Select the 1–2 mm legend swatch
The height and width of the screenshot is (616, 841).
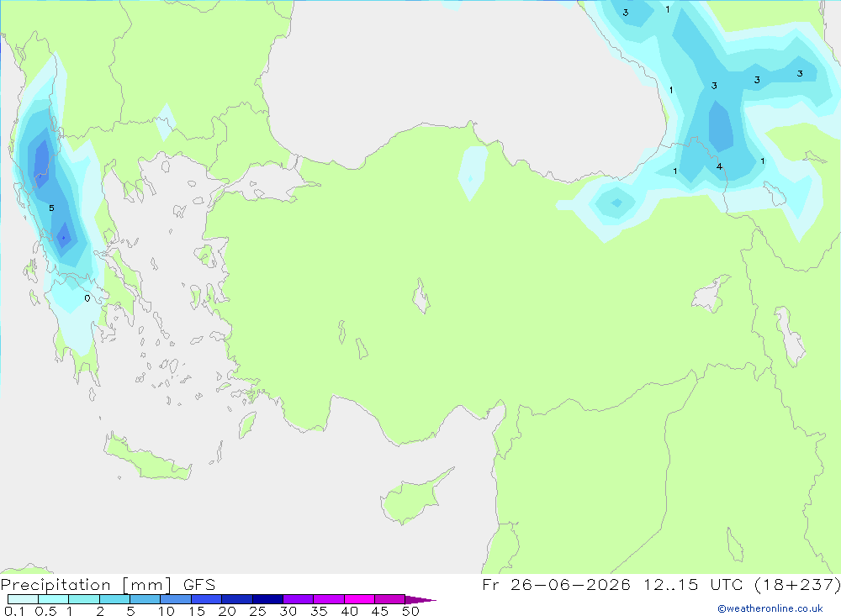83,599
